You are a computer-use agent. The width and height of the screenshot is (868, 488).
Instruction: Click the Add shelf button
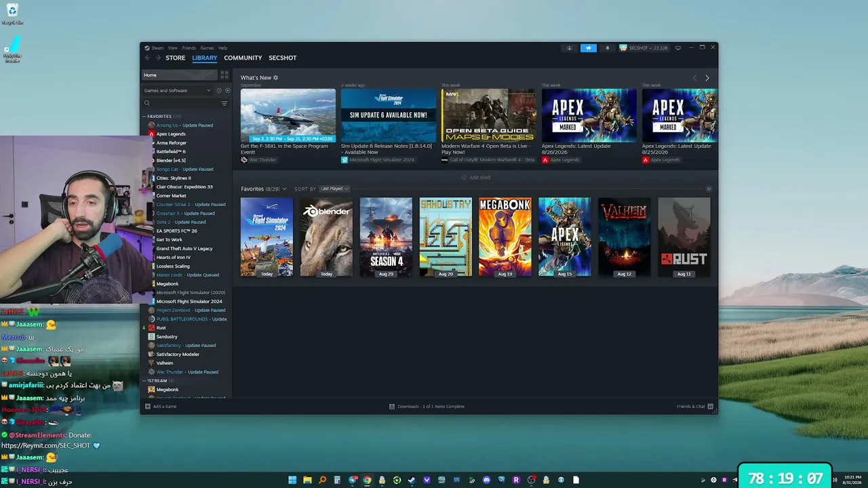pos(475,178)
